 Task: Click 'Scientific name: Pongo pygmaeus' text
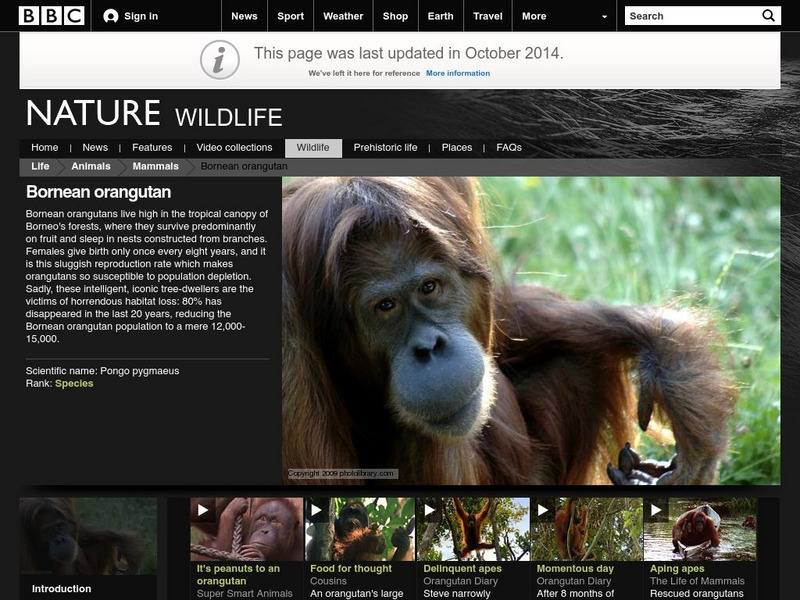[x=103, y=371]
